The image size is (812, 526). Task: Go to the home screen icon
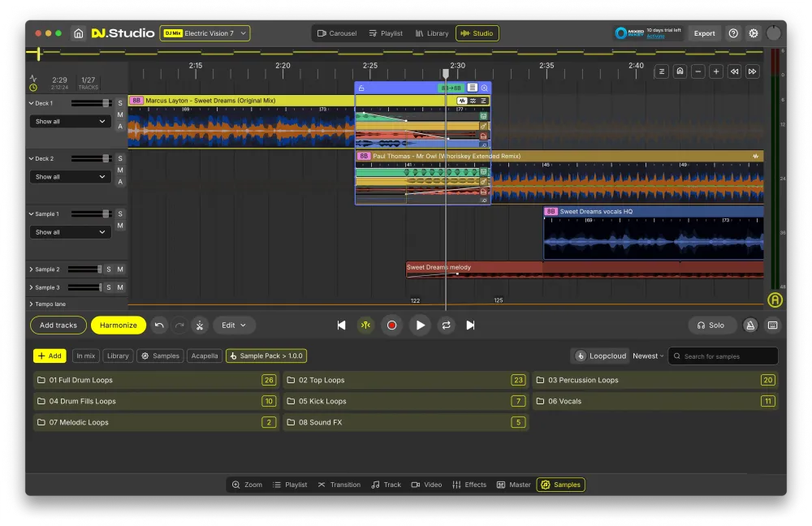coord(78,33)
